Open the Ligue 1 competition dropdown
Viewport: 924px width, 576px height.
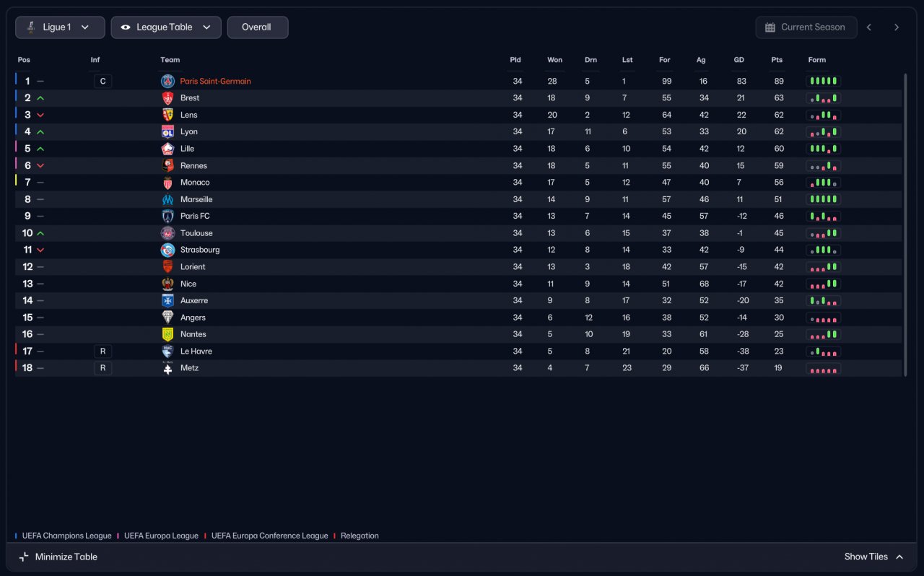pos(60,27)
